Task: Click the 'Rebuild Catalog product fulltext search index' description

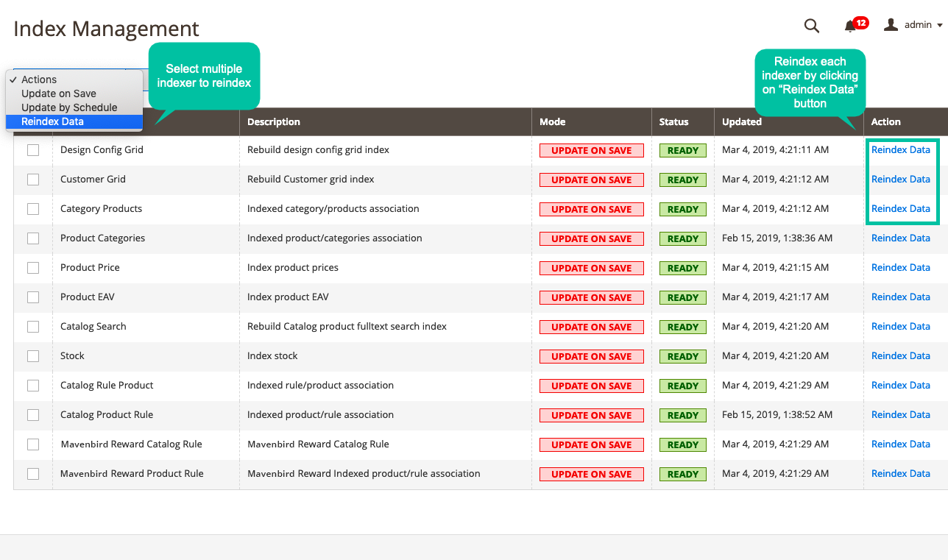Action: pyautogui.click(x=347, y=326)
